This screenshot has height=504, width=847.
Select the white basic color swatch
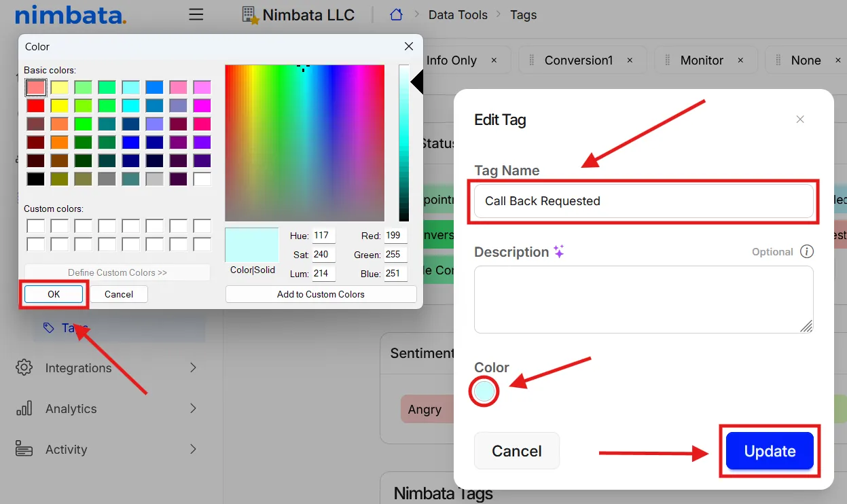(x=202, y=179)
